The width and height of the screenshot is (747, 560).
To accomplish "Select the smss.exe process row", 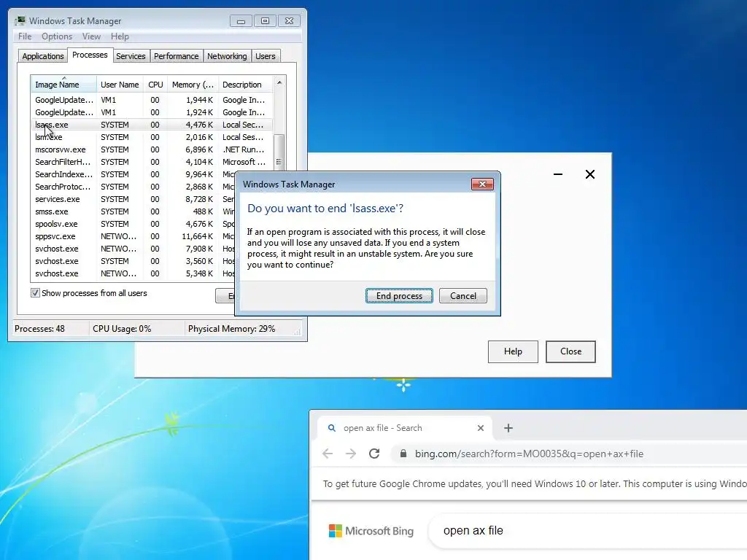I will pos(133,211).
